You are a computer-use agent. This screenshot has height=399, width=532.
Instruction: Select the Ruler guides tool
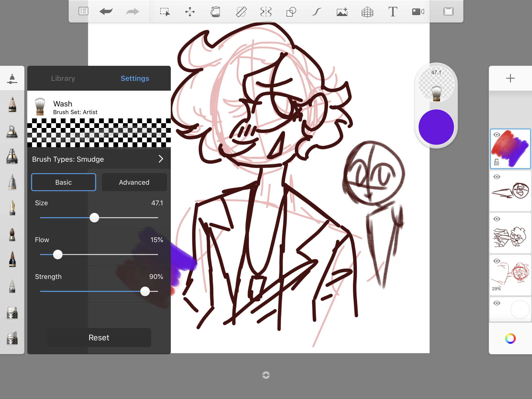(x=241, y=11)
